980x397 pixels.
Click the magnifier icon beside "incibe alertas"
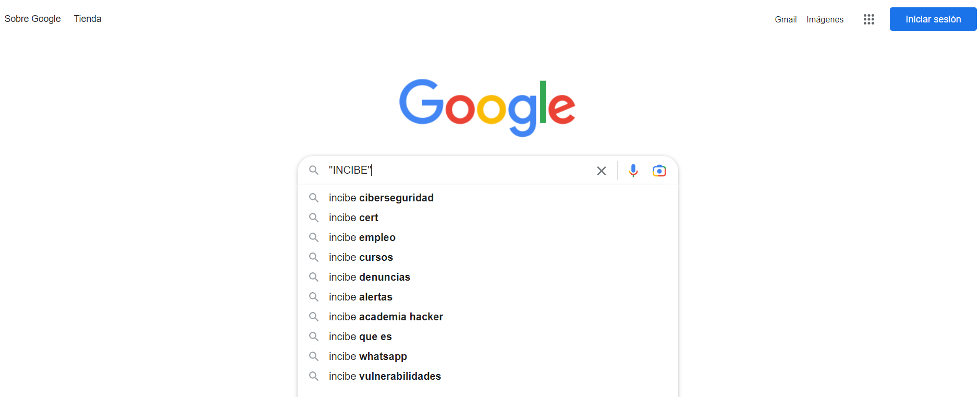click(314, 297)
